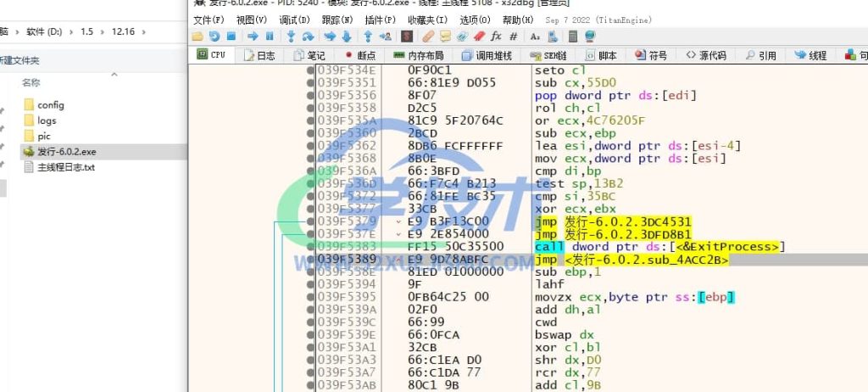Click the Open file toolbar icon
This screenshot has width=868, height=392.
coord(198,36)
